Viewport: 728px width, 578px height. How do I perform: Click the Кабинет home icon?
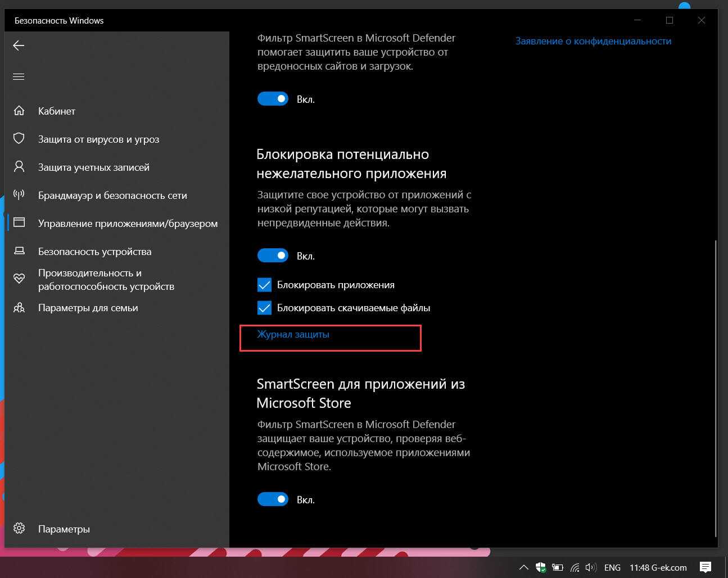(x=19, y=111)
